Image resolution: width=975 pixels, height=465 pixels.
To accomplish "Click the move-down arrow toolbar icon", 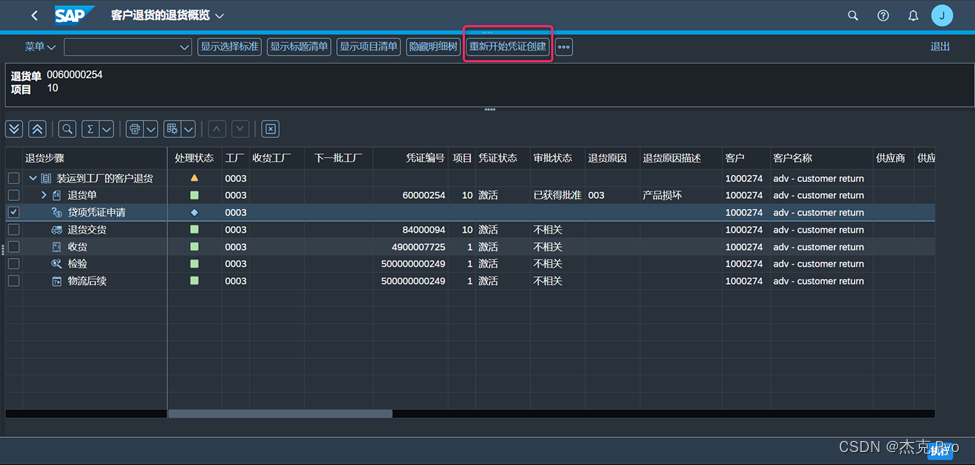I will [241, 129].
